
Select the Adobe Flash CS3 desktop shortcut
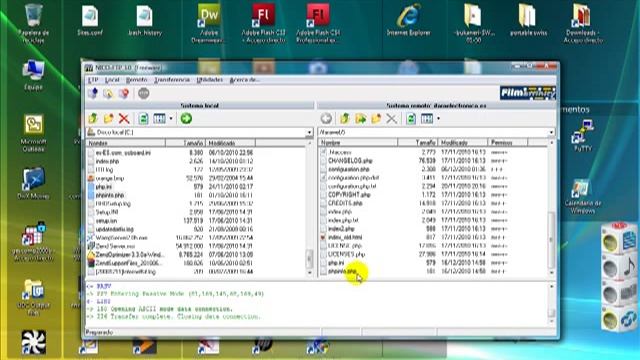pos(263,24)
